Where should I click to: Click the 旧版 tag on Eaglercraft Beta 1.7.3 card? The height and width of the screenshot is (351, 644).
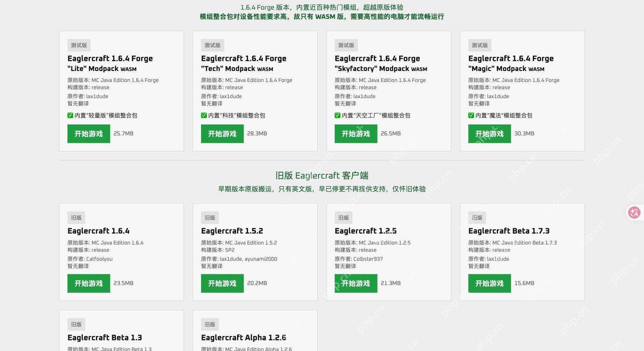(x=477, y=218)
